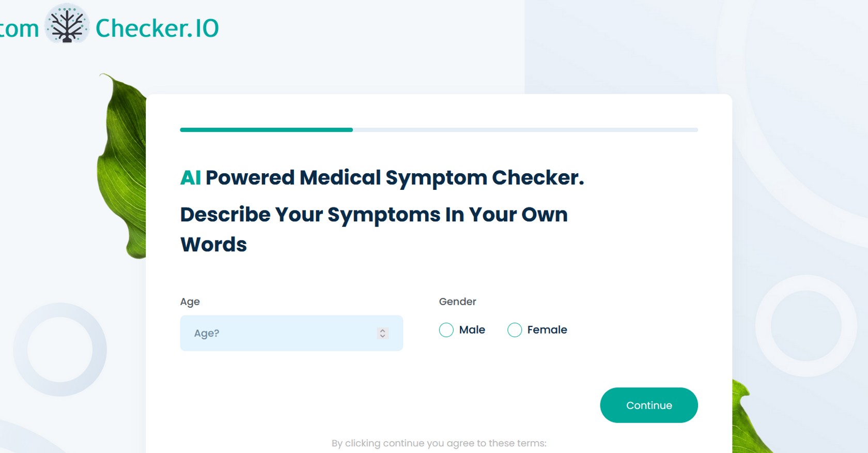Image resolution: width=868 pixels, height=453 pixels.
Task: Click the terms agreement text below Continue
Action: coord(439,443)
